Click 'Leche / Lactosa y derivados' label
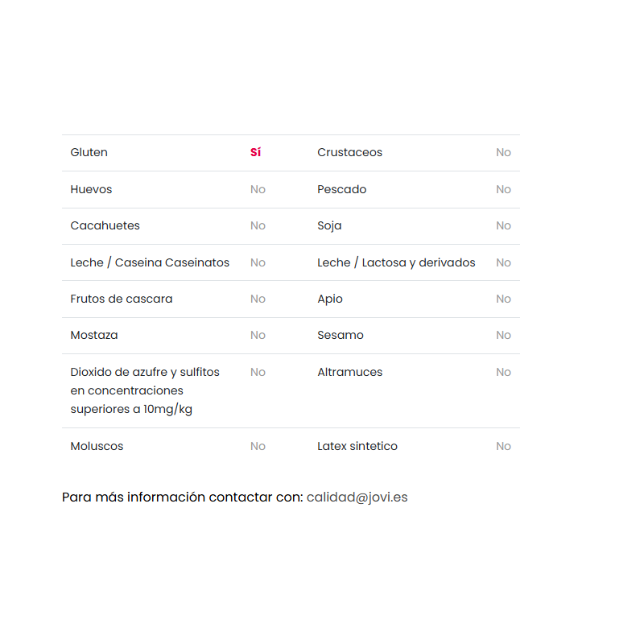This screenshot has width=644, height=644. (396, 262)
